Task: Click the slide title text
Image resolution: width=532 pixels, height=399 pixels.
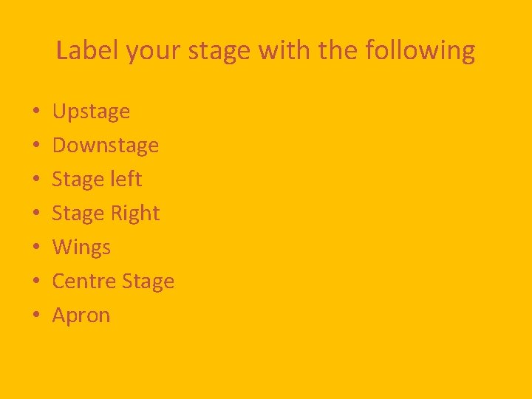Action: [x=265, y=51]
